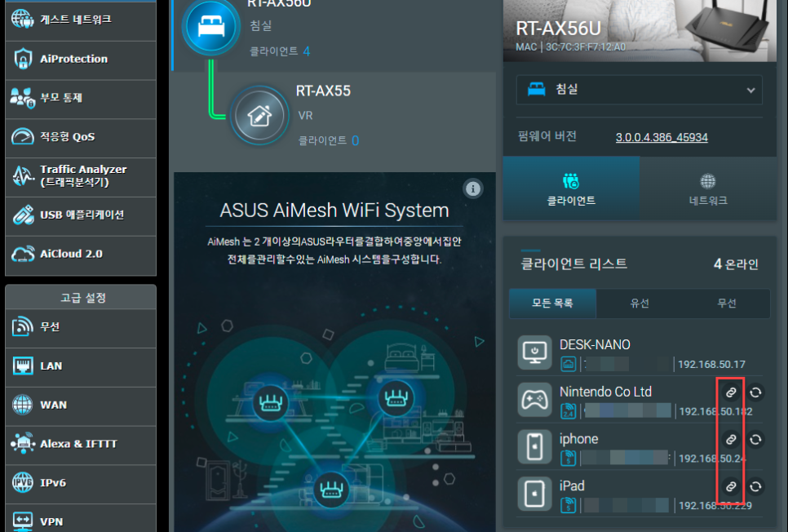Select the 무선 client list tab
Image resolution: width=788 pixels, height=532 pixels.
pos(727,304)
